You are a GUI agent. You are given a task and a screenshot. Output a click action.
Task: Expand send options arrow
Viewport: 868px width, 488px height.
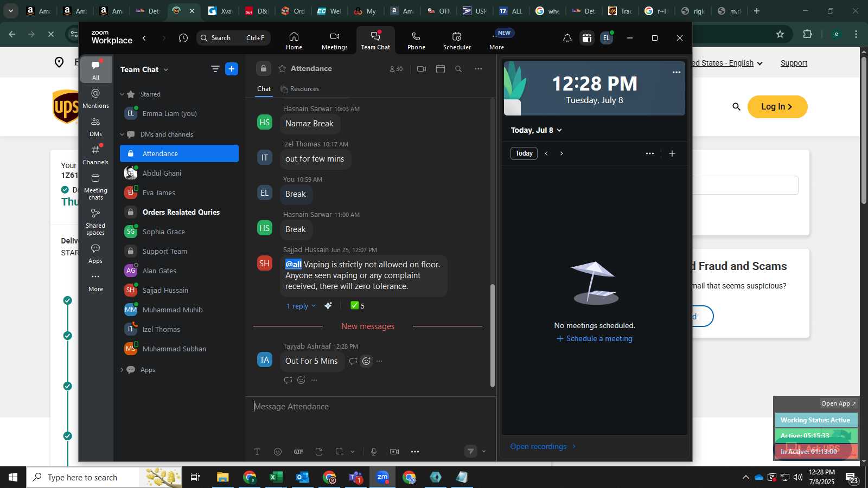point(484,452)
